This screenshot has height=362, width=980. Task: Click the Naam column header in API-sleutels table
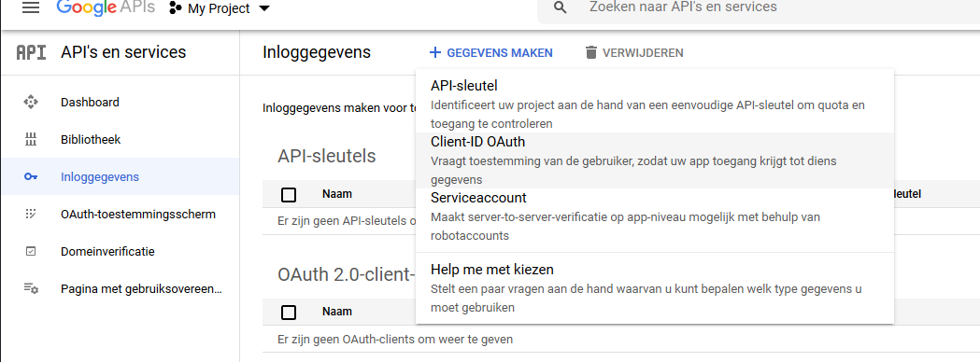coord(337,194)
